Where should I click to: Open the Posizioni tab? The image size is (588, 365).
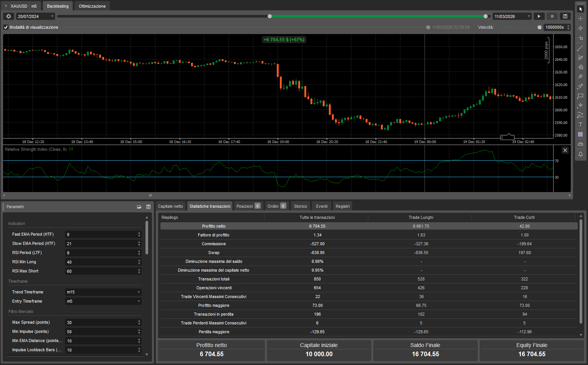tap(248, 206)
